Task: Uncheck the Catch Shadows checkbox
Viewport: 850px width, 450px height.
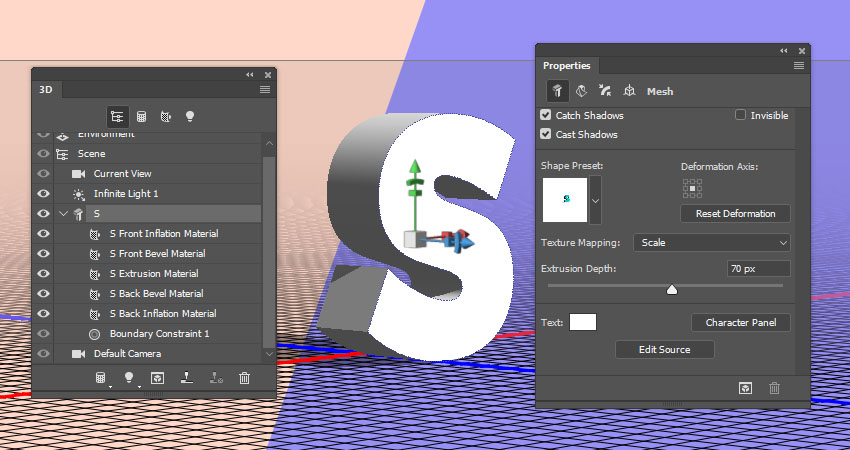Action: (x=546, y=116)
